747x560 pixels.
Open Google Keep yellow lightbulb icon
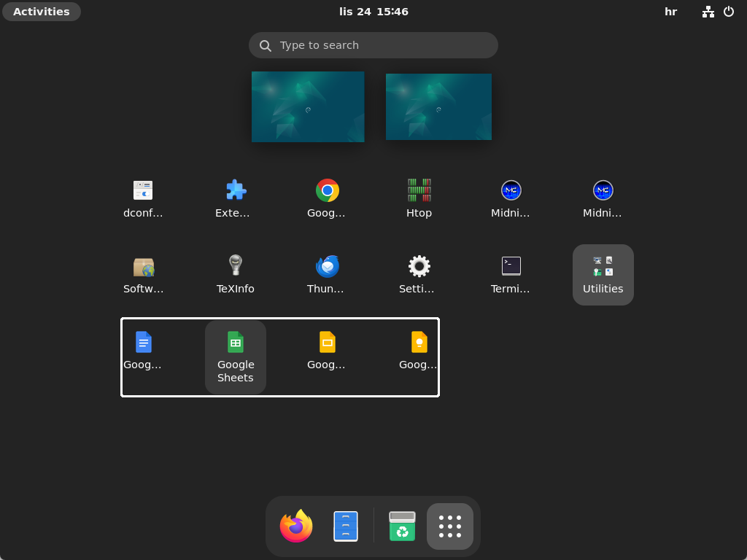[x=419, y=351]
